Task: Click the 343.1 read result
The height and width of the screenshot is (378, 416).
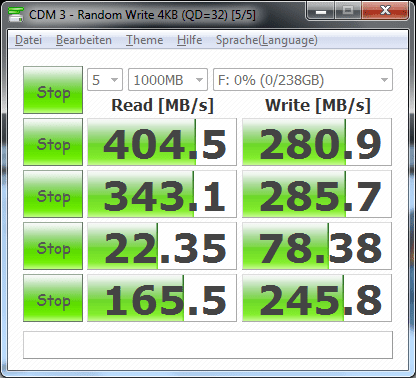Action: 162,194
